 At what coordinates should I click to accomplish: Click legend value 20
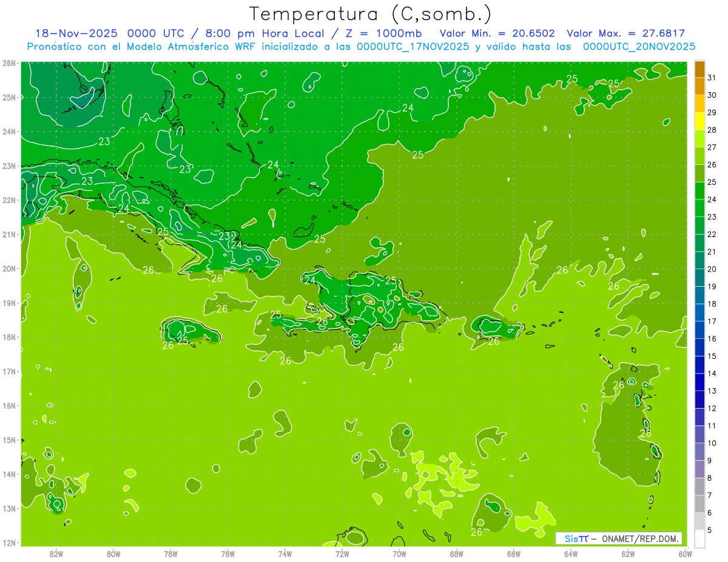[x=712, y=269]
